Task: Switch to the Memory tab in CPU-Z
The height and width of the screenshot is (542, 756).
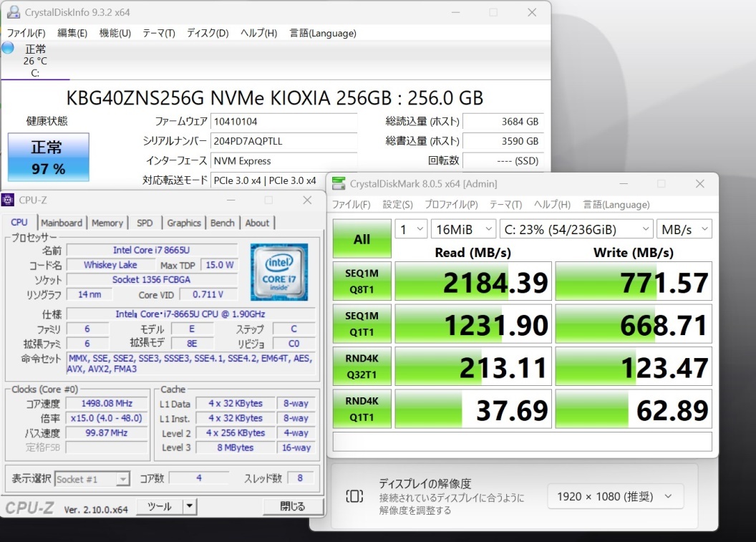Action: [x=107, y=223]
